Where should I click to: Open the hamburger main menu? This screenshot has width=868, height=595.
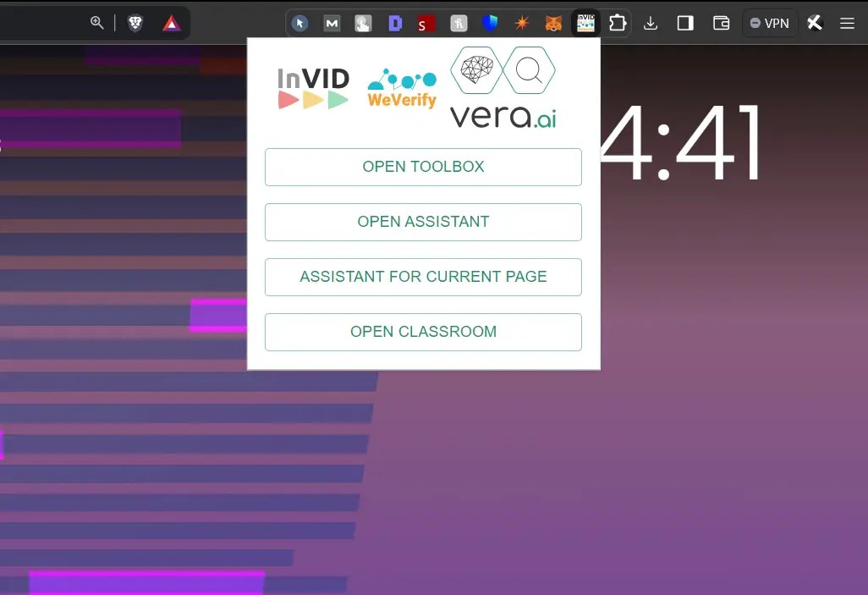(x=847, y=23)
